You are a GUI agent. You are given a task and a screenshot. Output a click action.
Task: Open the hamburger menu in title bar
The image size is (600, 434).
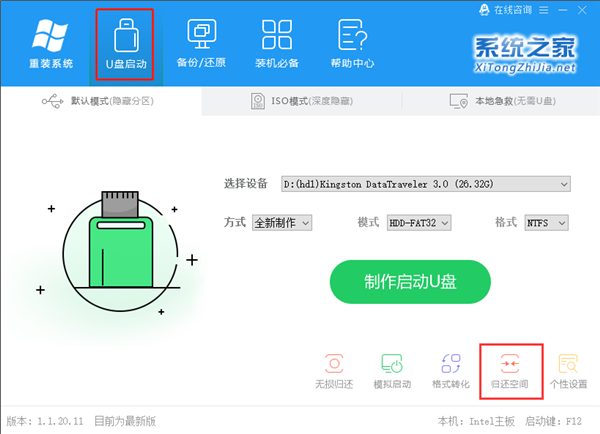[544, 10]
